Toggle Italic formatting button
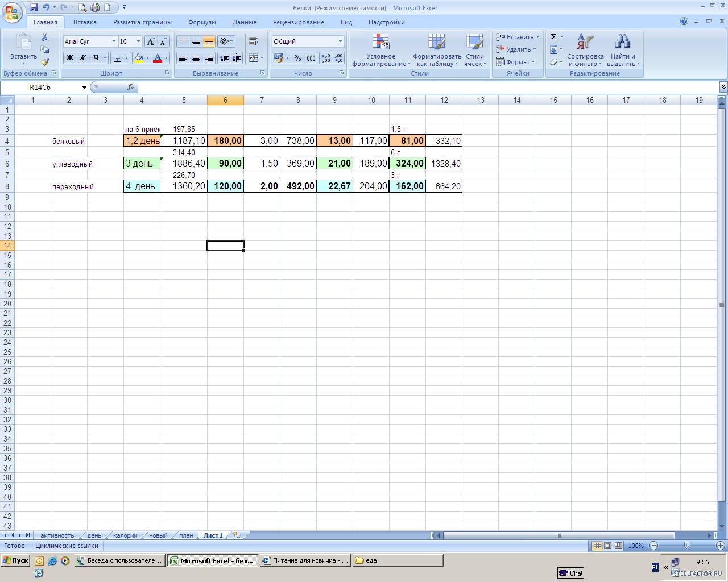 coord(82,58)
